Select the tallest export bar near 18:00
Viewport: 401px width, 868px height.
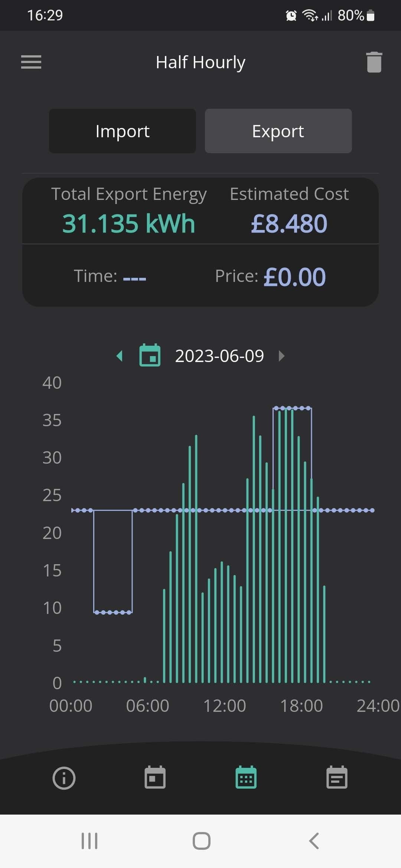click(286, 545)
